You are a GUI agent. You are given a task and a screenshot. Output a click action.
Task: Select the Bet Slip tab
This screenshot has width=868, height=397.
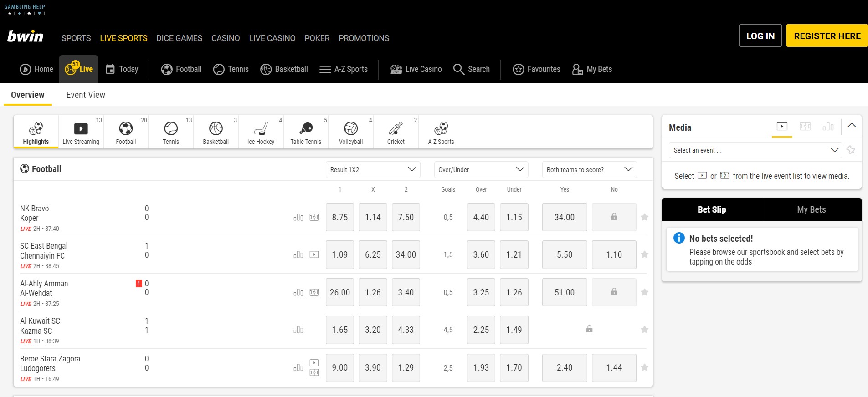click(712, 209)
